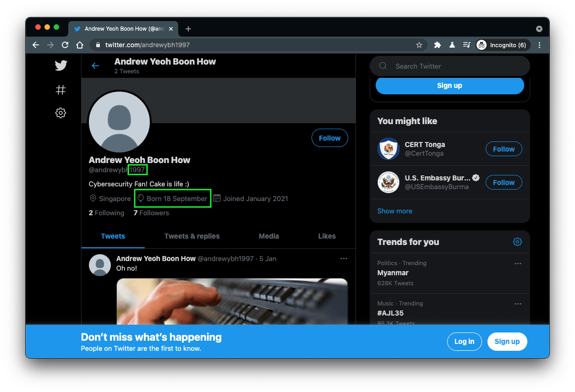Screen dimensions: 575x392
Task: Follow the U.S. Embassy Burma account
Action: (x=504, y=182)
